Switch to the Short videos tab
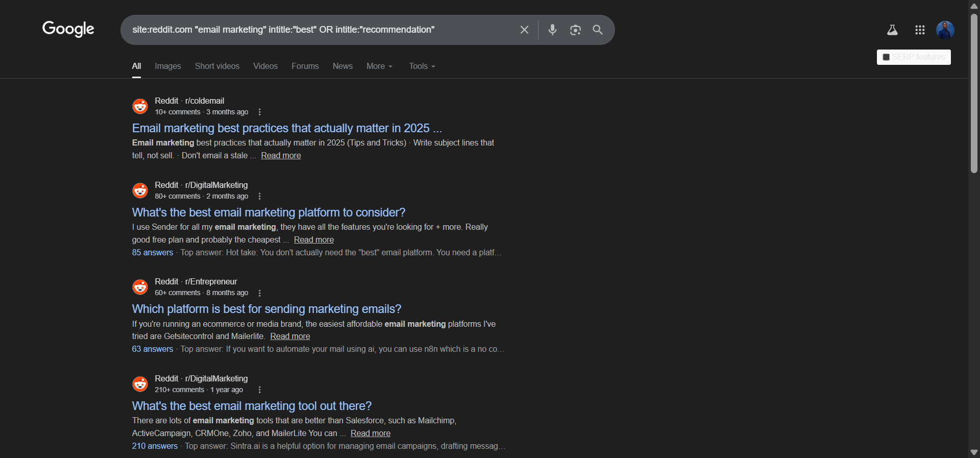Image resolution: width=980 pixels, height=458 pixels. pos(217,66)
